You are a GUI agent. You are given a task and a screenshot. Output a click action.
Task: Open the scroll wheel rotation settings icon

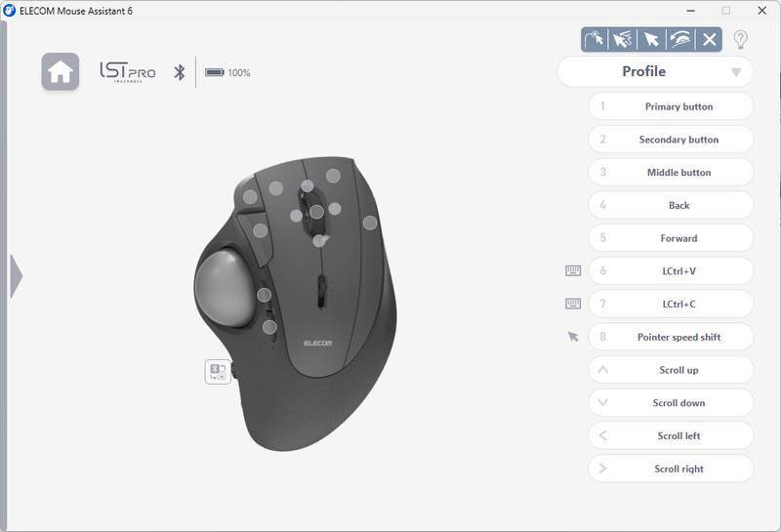click(x=680, y=39)
